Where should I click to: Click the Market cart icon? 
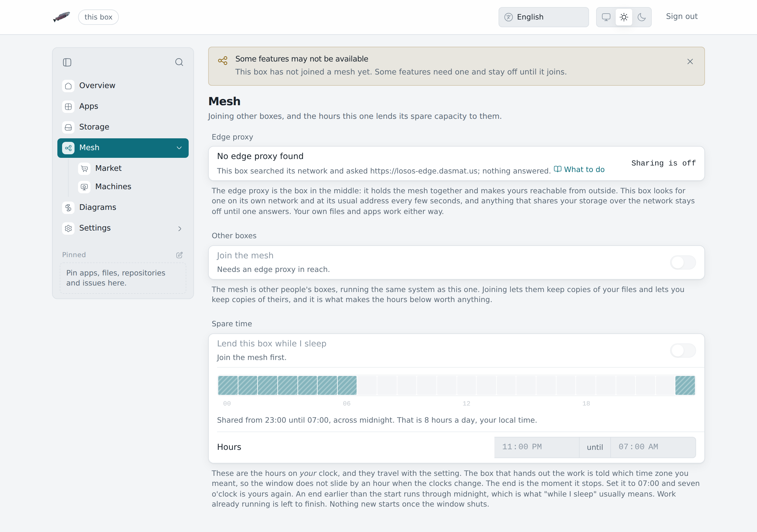tap(84, 169)
